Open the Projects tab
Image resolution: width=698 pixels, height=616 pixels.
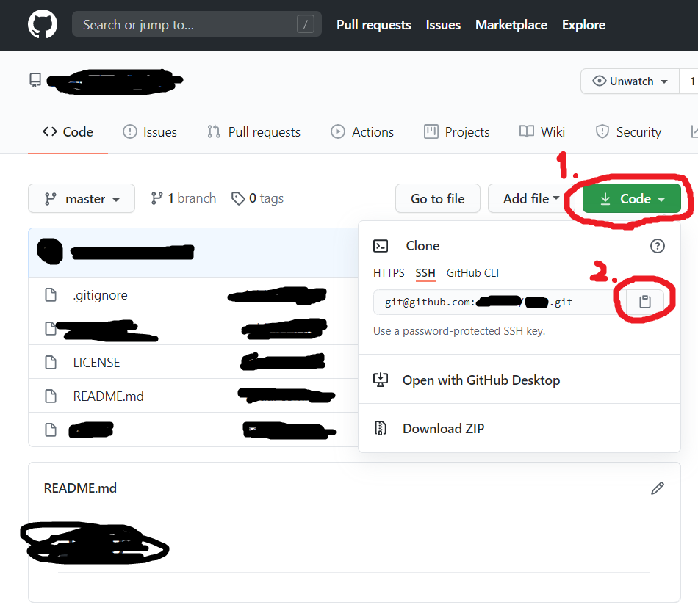tap(456, 132)
